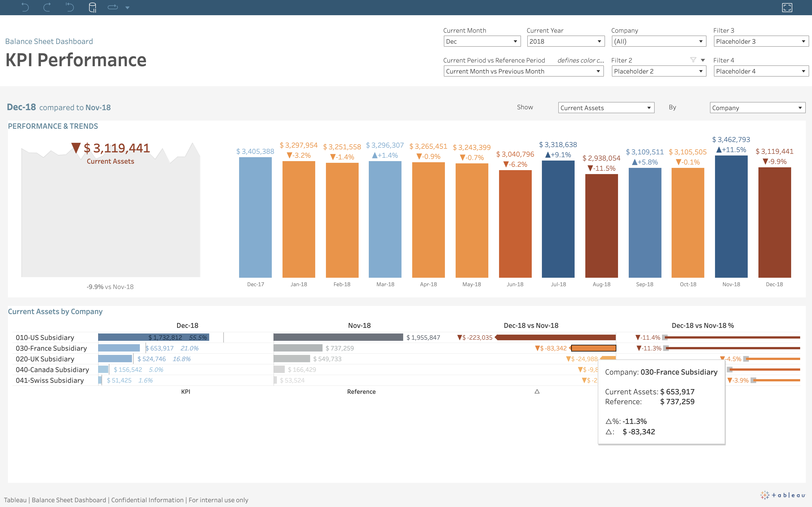Expand the Current Year 2018 dropdown
812x507 pixels.
[x=565, y=42]
